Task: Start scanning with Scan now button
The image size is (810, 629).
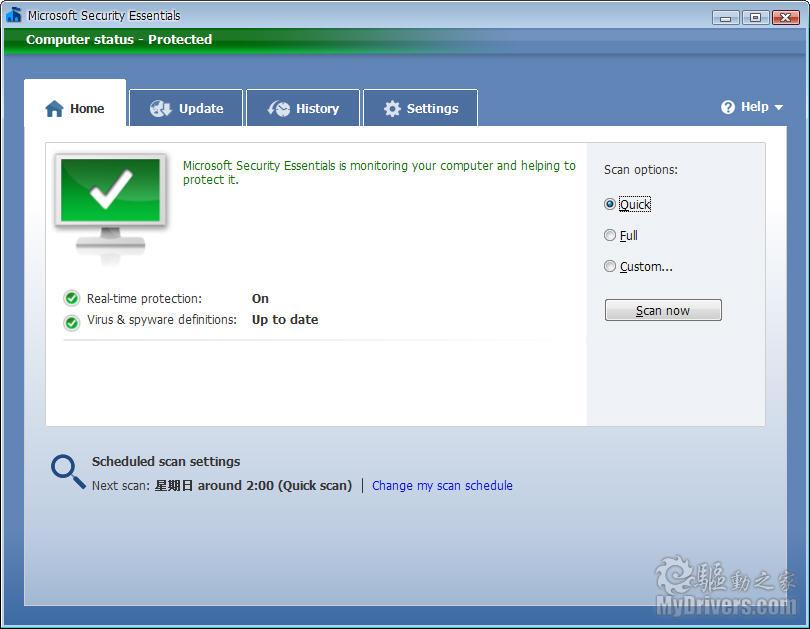Action: [x=663, y=310]
